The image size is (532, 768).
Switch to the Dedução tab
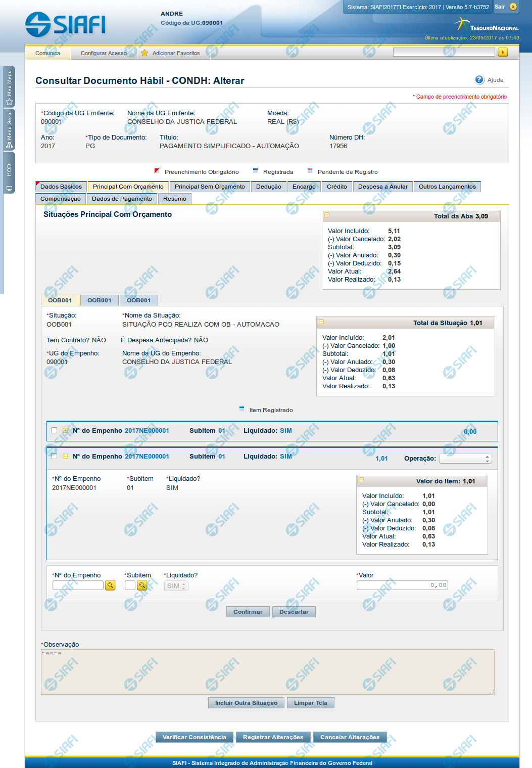(x=268, y=187)
